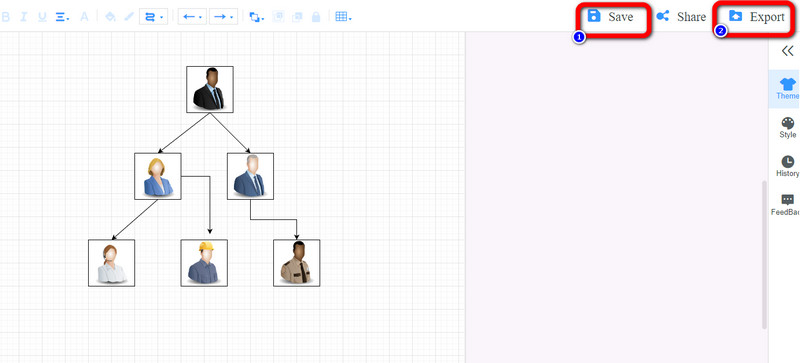
Task: Click the line color pen icon
Action: (x=129, y=17)
